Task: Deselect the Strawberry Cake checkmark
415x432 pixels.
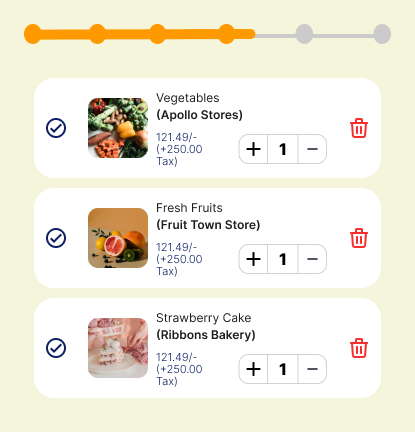Action: coord(56,348)
